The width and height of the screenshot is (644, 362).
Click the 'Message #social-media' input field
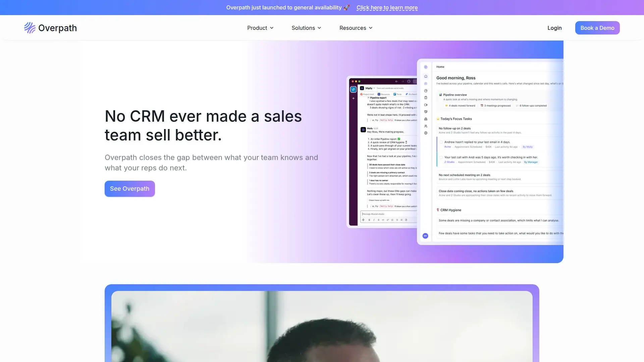[389, 214]
